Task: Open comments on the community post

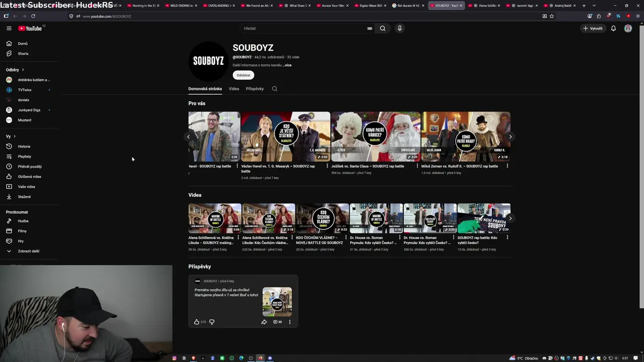Action: tap(278, 322)
